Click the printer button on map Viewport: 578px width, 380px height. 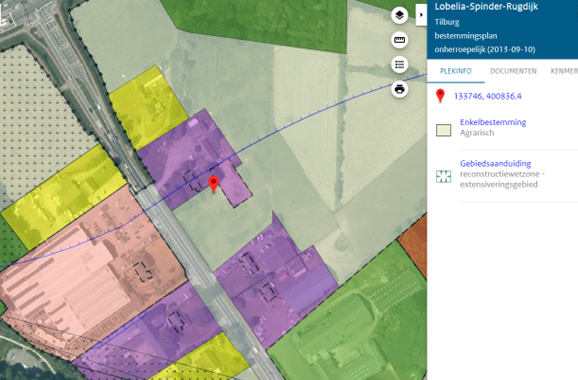coord(400,89)
